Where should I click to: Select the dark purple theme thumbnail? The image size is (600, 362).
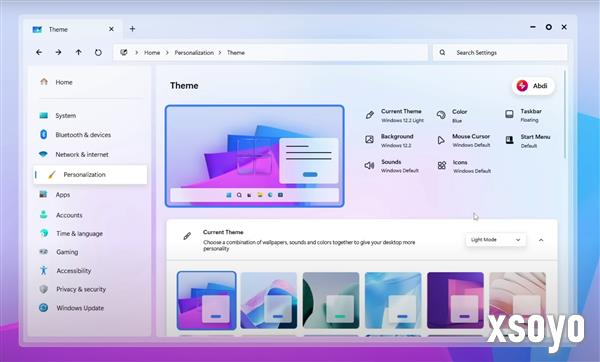455,300
